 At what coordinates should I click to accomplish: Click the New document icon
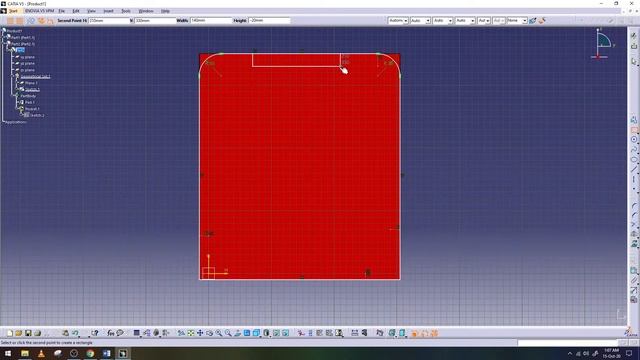click(10, 333)
